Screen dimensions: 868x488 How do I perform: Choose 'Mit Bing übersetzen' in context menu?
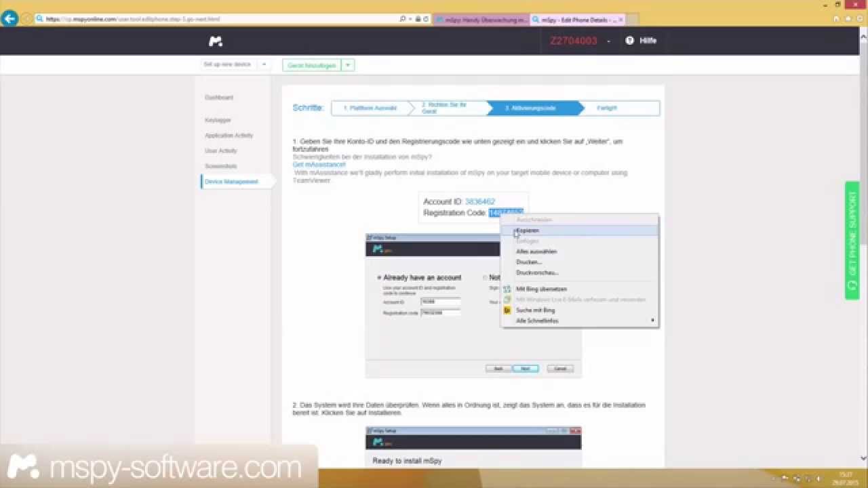(579, 289)
